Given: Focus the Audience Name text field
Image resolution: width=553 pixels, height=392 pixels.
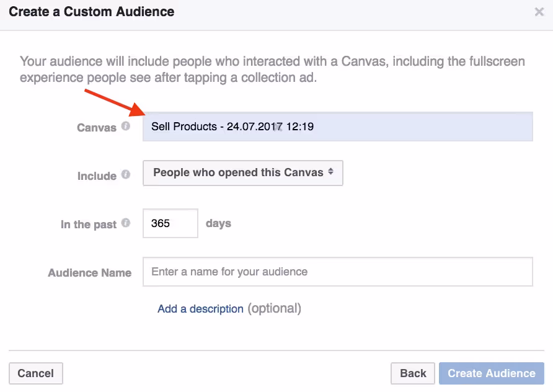Looking at the screenshot, I should (x=337, y=272).
